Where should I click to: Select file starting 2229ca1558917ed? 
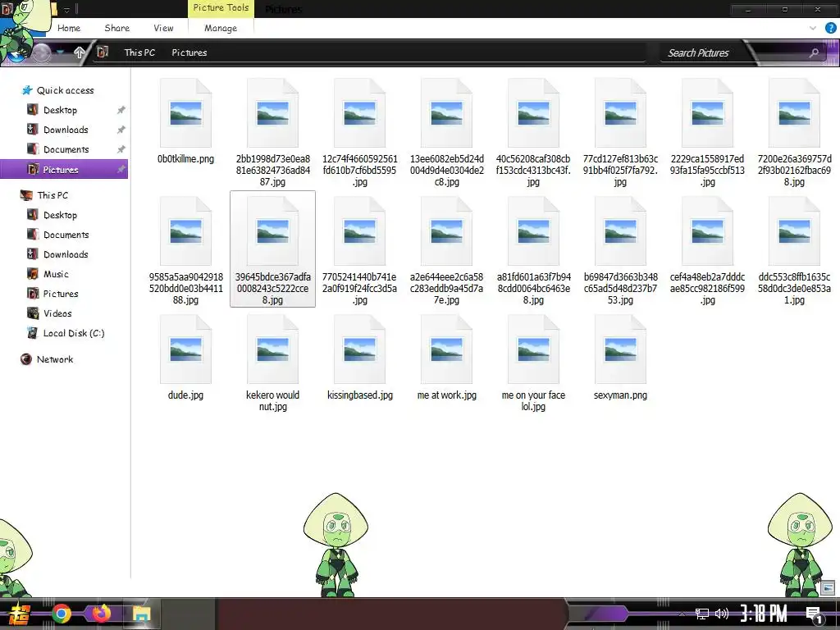[x=707, y=131]
